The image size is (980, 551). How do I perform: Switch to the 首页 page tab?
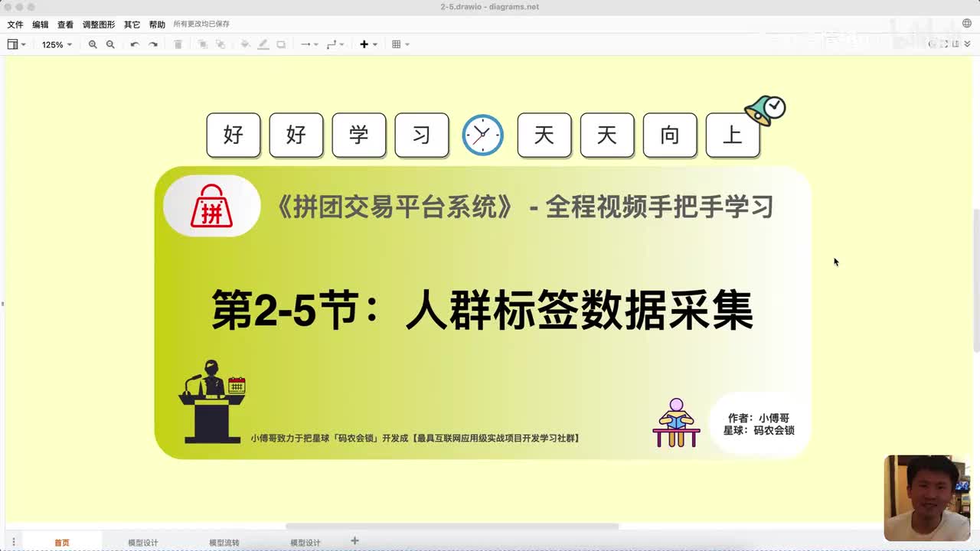pos(62,543)
